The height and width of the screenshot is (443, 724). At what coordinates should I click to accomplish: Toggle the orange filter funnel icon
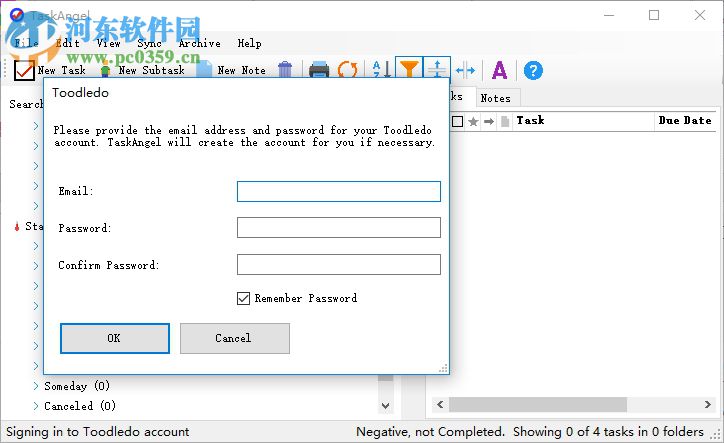pyautogui.click(x=409, y=69)
